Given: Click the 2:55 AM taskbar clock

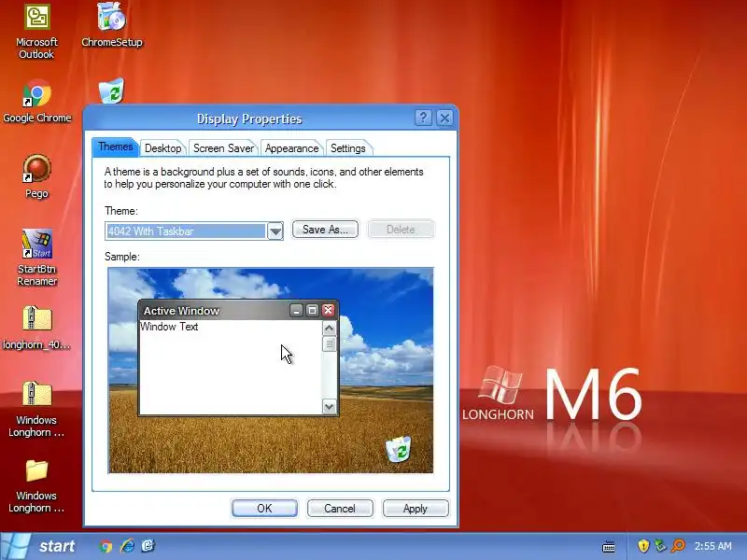Looking at the screenshot, I should (x=712, y=546).
